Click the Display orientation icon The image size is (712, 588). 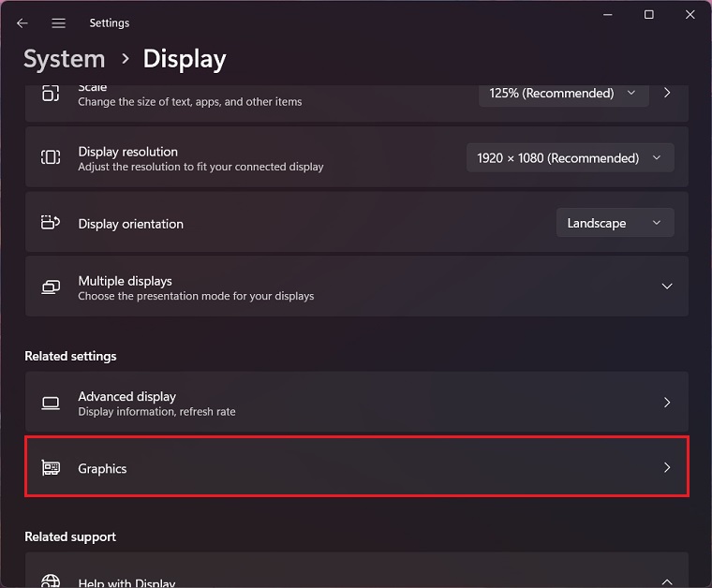click(51, 223)
